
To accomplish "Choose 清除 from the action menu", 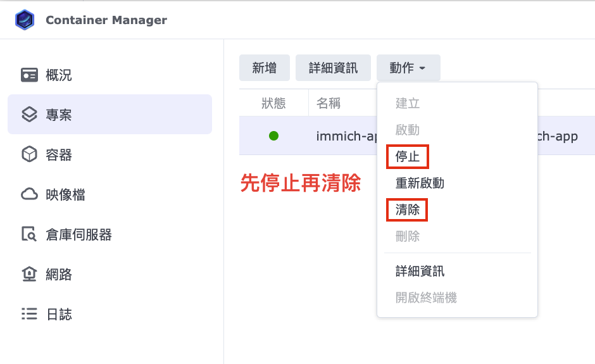I will pos(407,210).
